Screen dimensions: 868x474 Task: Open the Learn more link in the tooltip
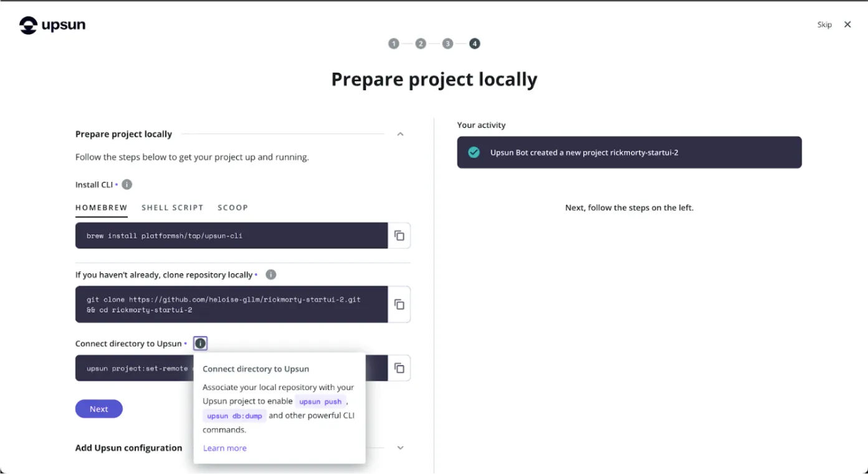pos(224,448)
